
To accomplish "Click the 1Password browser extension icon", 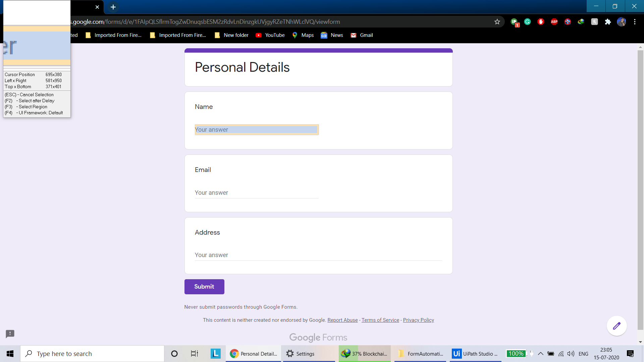I will coord(515,21).
